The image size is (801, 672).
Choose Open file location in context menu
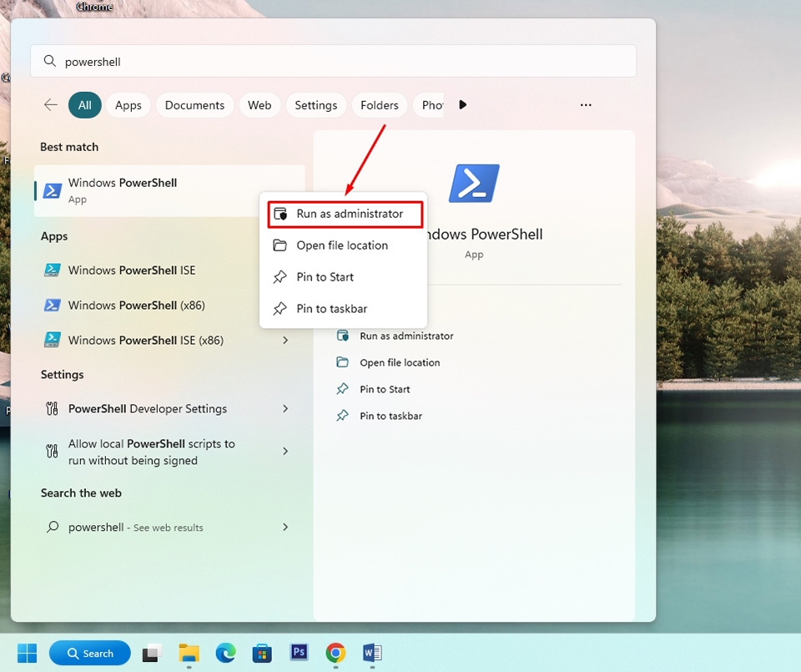pyautogui.click(x=343, y=245)
